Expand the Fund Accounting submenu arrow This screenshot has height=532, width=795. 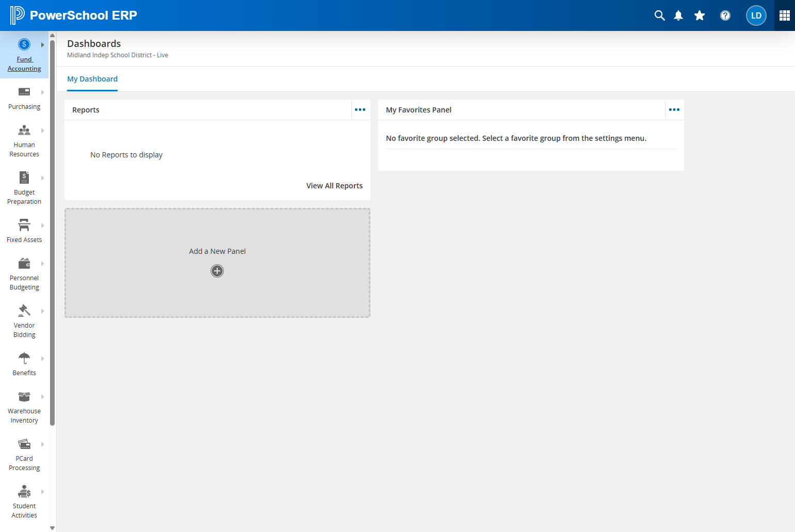[43, 45]
